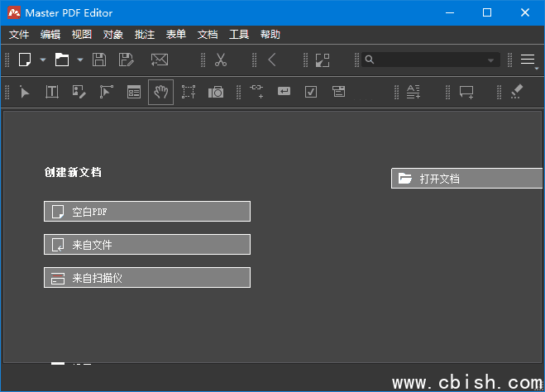This screenshot has height=392, width=545.
Task: Click the Add Checkbox form field icon
Action: coord(311,92)
